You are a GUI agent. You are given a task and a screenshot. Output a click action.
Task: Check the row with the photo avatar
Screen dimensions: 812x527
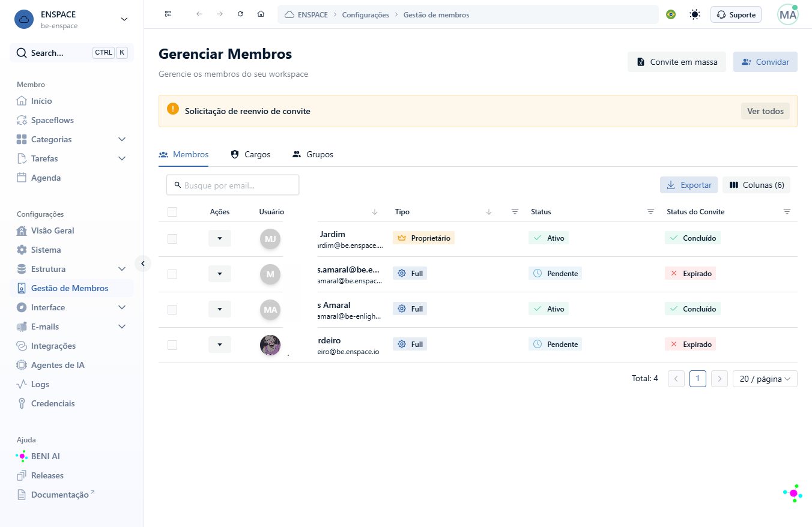click(172, 345)
